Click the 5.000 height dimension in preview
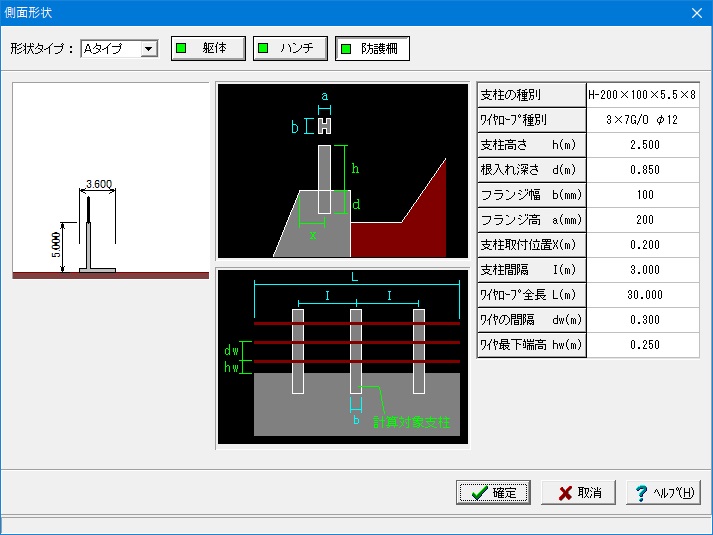 coord(56,245)
